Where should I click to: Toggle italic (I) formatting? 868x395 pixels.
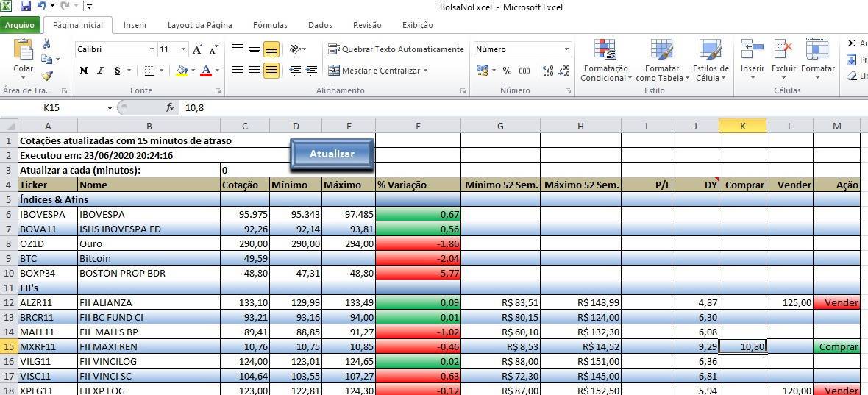[101, 71]
